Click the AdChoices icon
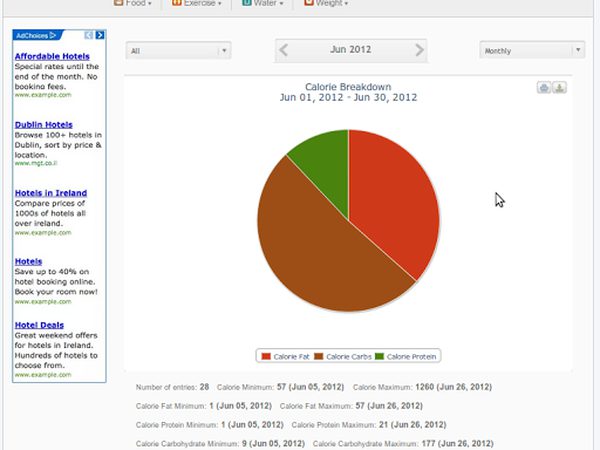 [36, 36]
